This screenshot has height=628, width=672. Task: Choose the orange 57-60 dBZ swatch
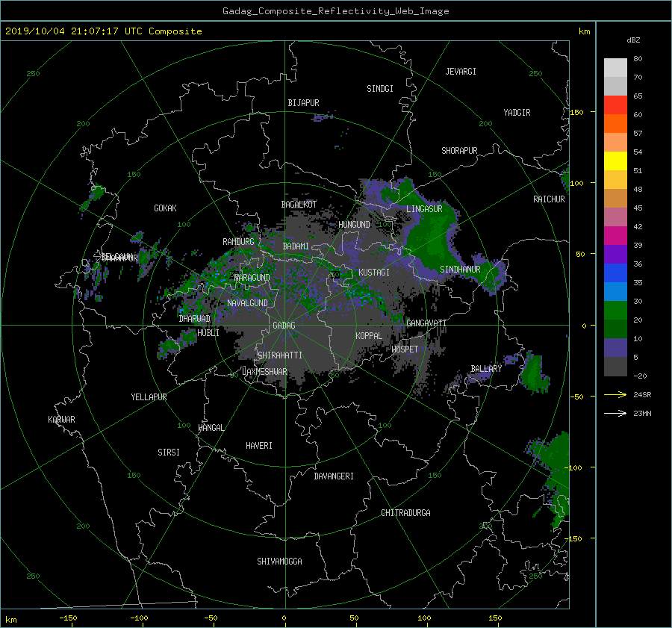pyautogui.click(x=615, y=124)
